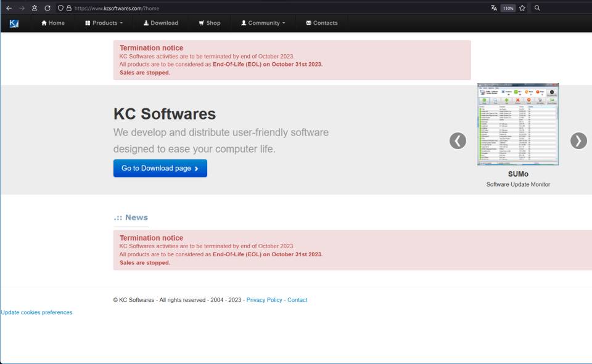Image resolution: width=592 pixels, height=364 pixels.
Task: Expand the Community dropdown menu
Action: [x=263, y=23]
